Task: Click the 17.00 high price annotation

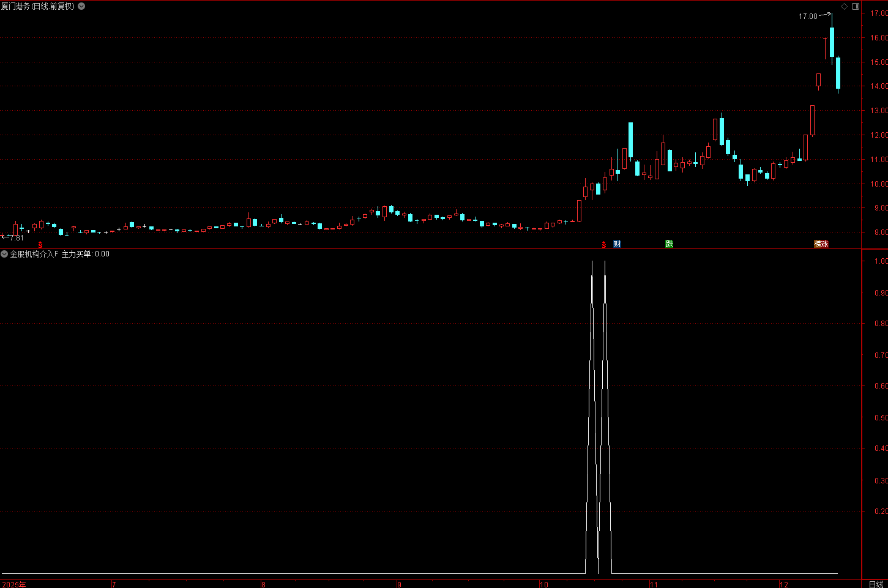Action: point(808,17)
